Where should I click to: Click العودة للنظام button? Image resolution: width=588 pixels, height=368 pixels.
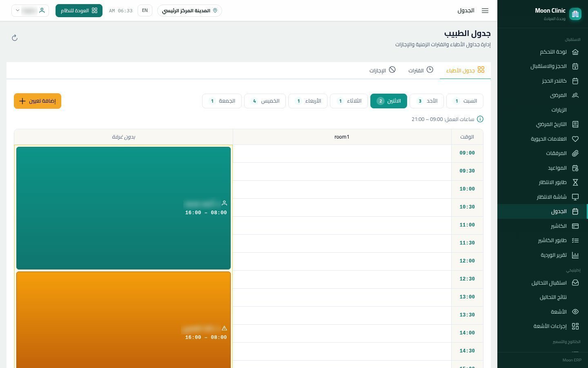79,11
